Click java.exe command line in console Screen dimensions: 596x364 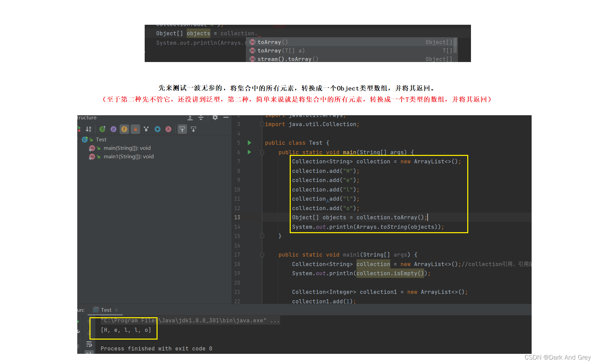(190, 321)
